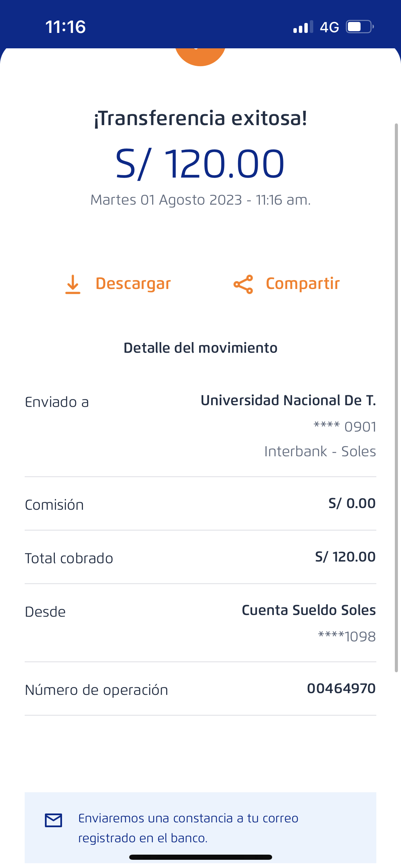Image resolution: width=401 pixels, height=868 pixels.
Task: Tap the Comisión S/ 0.00 row
Action: point(200,504)
